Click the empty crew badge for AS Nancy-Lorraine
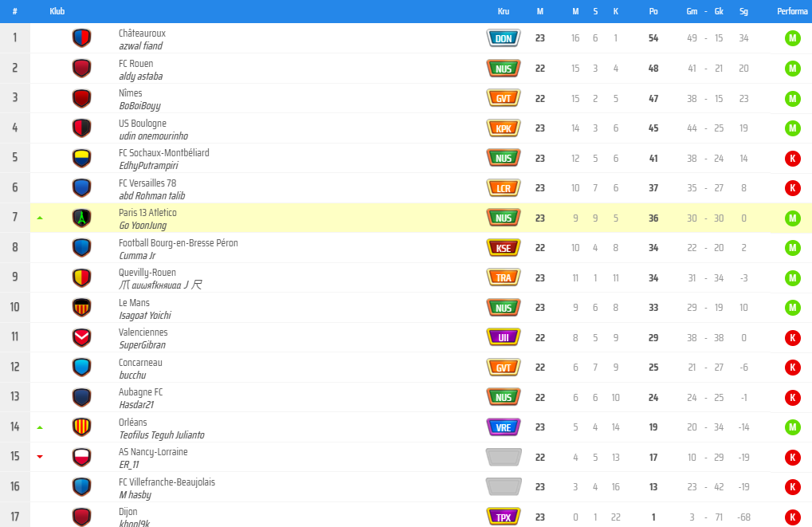This screenshot has height=527, width=812. click(x=504, y=458)
